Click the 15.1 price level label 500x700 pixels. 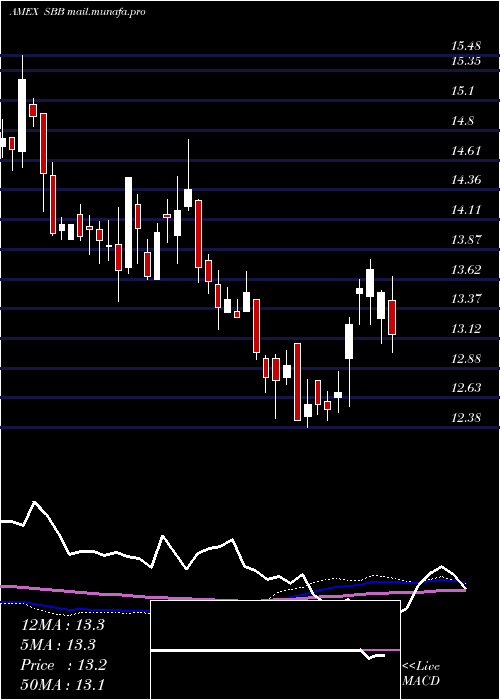coord(462,91)
